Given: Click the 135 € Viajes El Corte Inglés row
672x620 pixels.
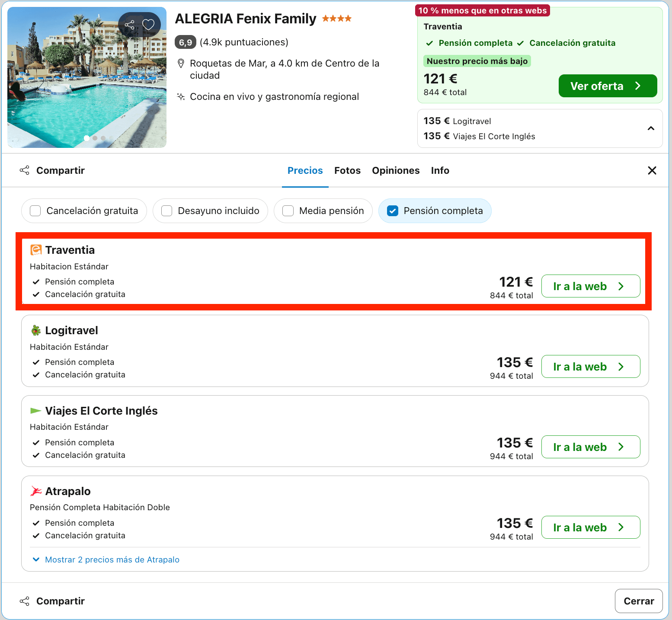Looking at the screenshot, I should 479,136.
